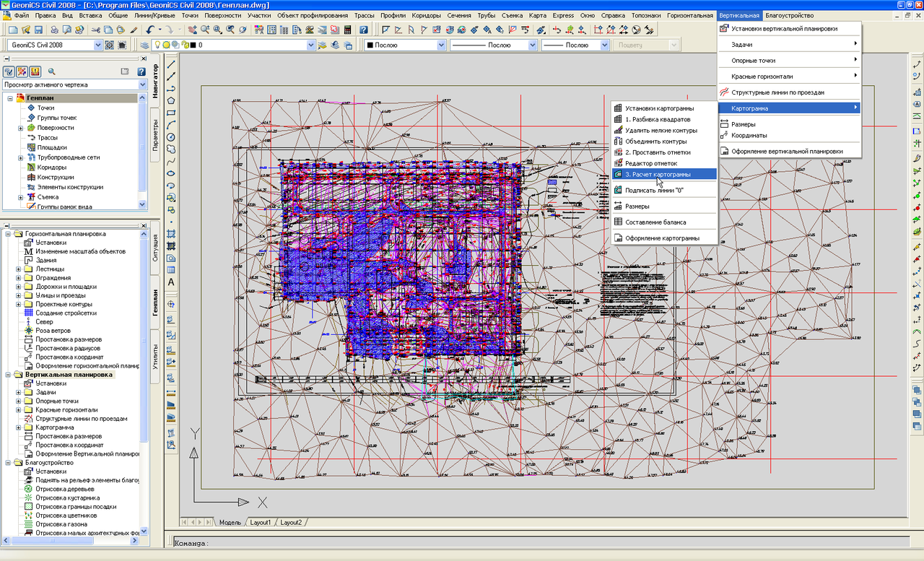Select Отрисовка газона tree item
924x561 pixels.
(61, 524)
